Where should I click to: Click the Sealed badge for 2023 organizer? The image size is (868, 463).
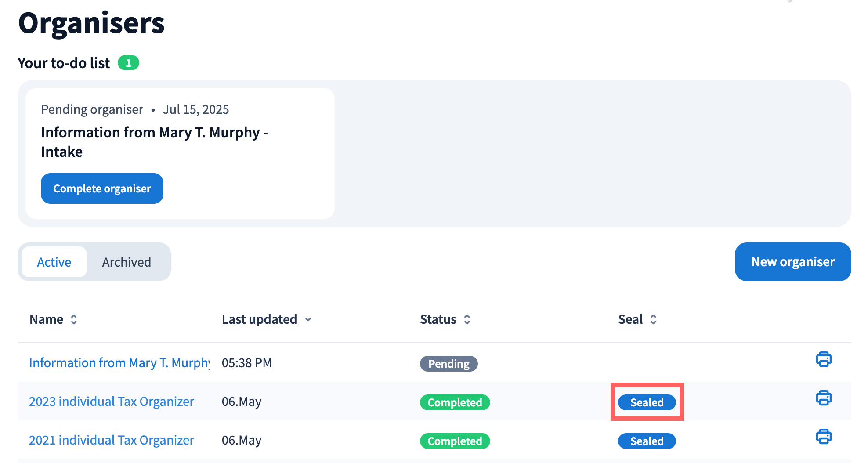tap(647, 402)
